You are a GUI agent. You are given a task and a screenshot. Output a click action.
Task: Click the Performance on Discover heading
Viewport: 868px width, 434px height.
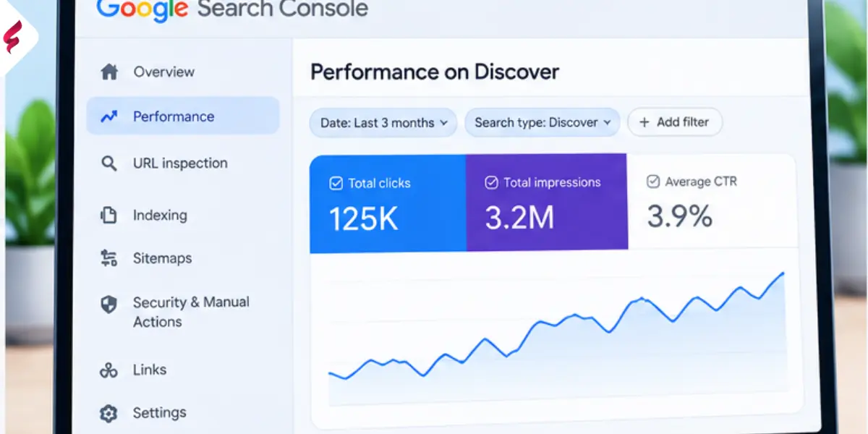435,72
